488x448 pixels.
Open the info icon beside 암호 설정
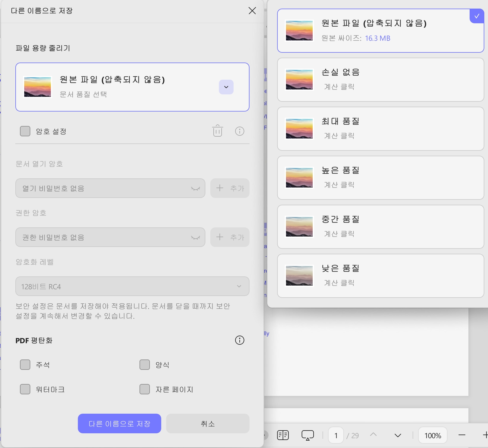240,131
